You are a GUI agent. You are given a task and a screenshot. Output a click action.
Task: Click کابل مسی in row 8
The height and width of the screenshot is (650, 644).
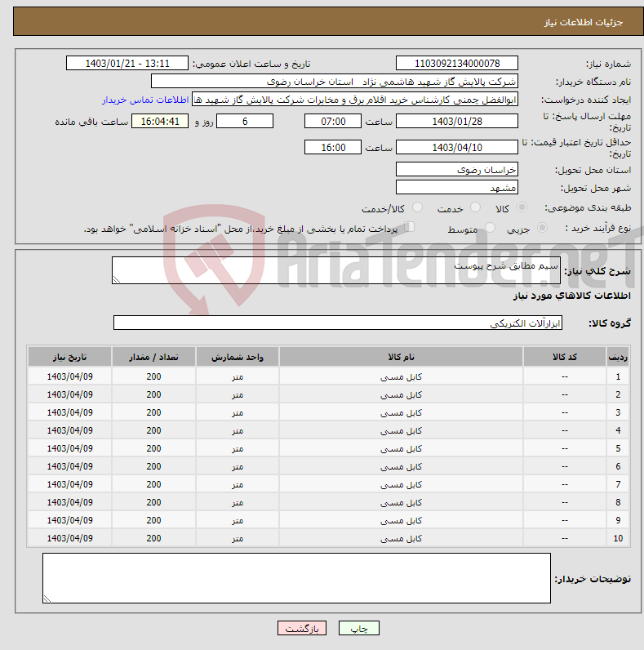(401, 502)
